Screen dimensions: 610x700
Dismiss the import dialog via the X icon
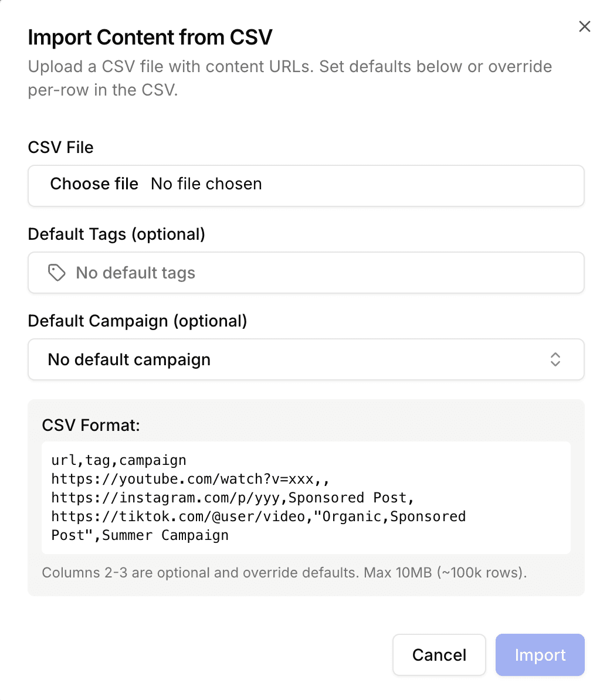tap(584, 26)
